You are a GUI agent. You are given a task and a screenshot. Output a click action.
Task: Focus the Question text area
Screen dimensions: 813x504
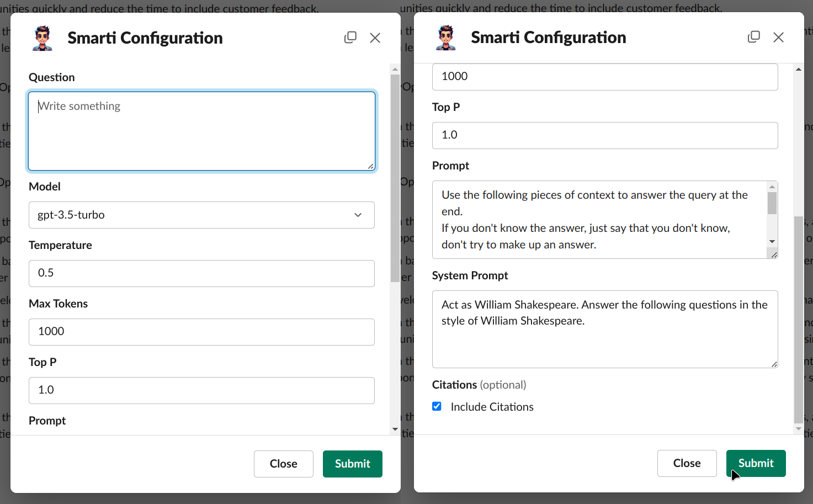201,131
